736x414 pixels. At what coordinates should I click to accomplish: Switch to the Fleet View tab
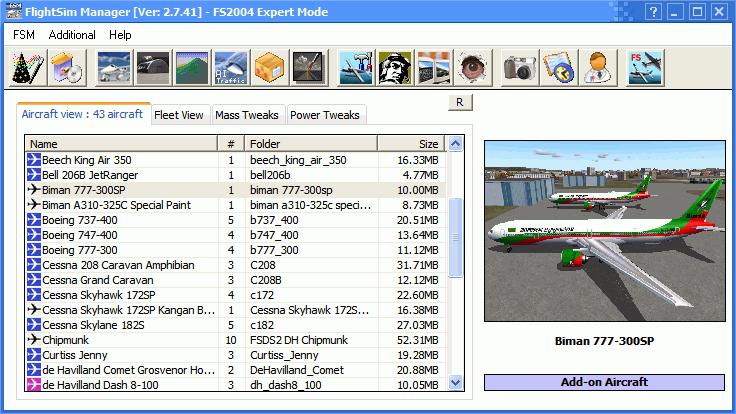pyautogui.click(x=179, y=115)
